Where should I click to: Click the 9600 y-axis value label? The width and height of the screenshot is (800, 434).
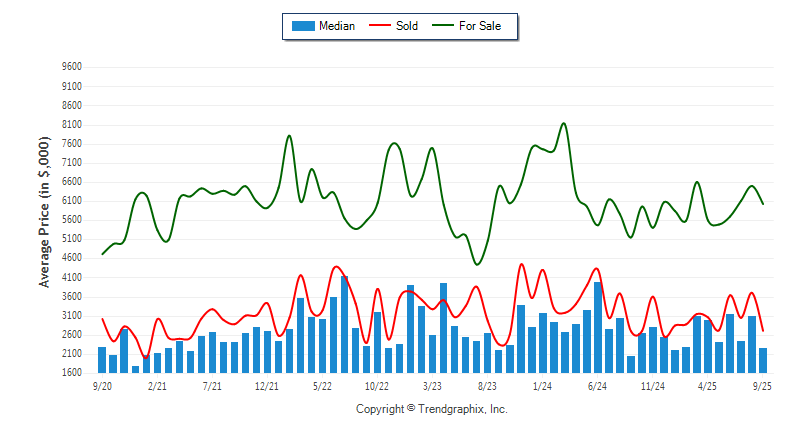(71, 67)
